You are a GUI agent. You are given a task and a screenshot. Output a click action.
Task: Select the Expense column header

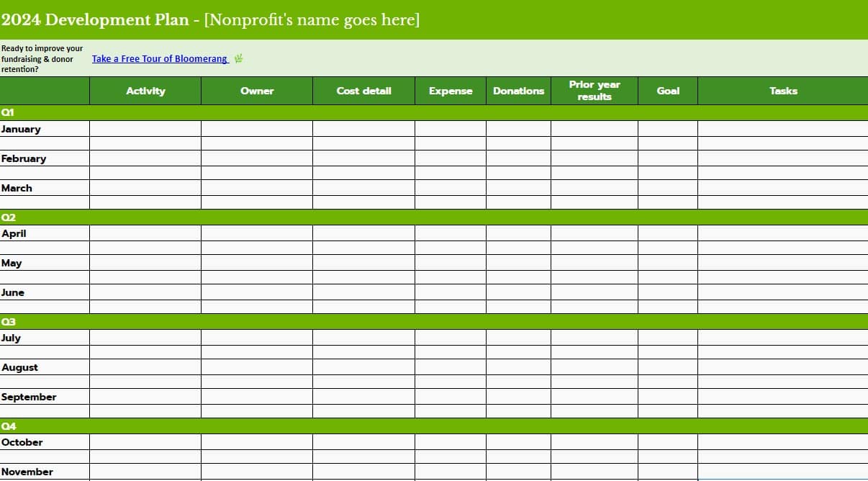451,91
